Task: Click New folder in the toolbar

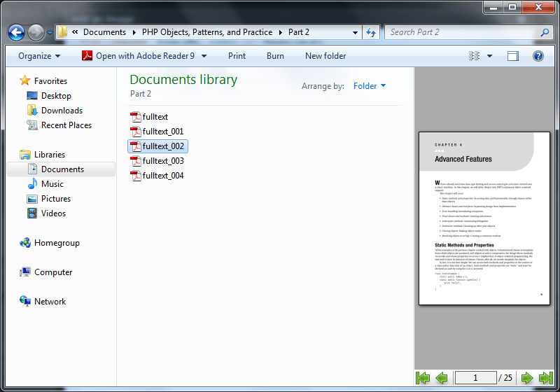Action: point(325,56)
